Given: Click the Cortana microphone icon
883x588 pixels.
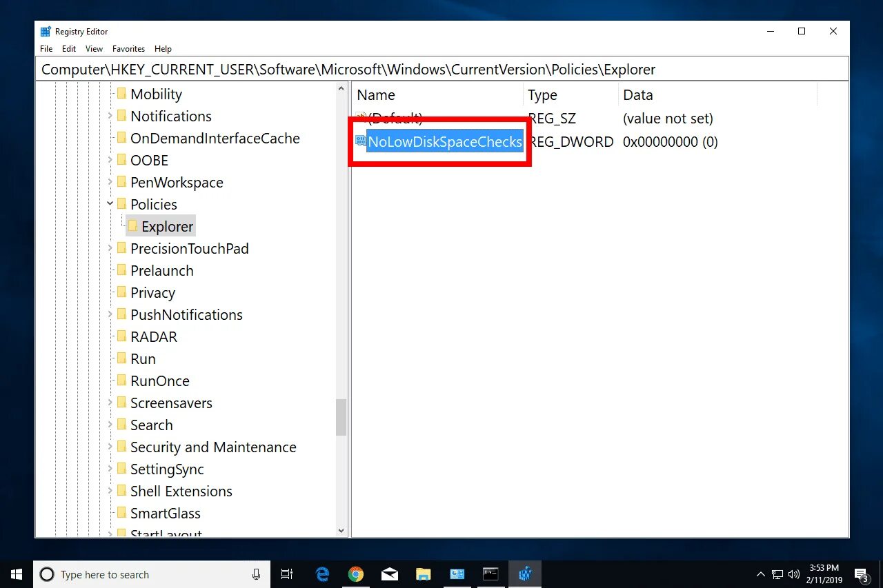Looking at the screenshot, I should (256, 574).
